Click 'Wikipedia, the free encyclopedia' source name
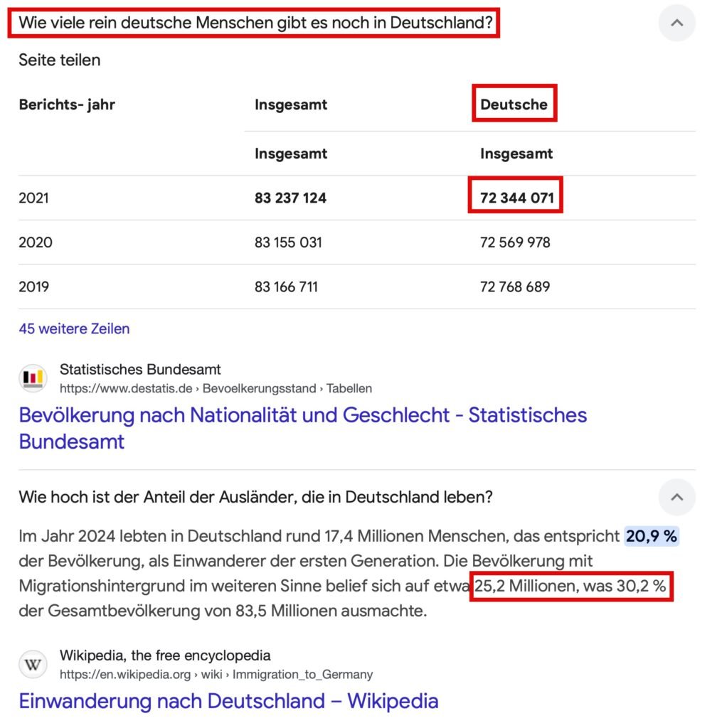Screen dimensions: 717x728 tap(165, 655)
